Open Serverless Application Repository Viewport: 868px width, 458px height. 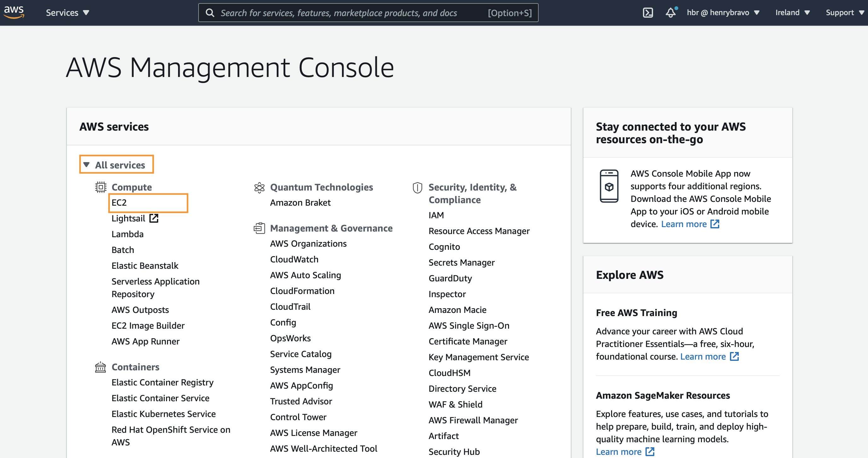coord(155,288)
